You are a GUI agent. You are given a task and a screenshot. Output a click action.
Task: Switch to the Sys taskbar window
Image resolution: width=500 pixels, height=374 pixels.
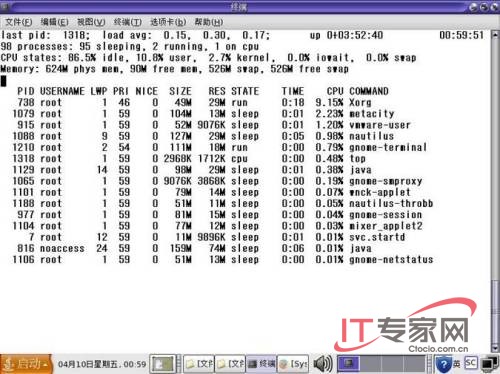click(x=293, y=364)
